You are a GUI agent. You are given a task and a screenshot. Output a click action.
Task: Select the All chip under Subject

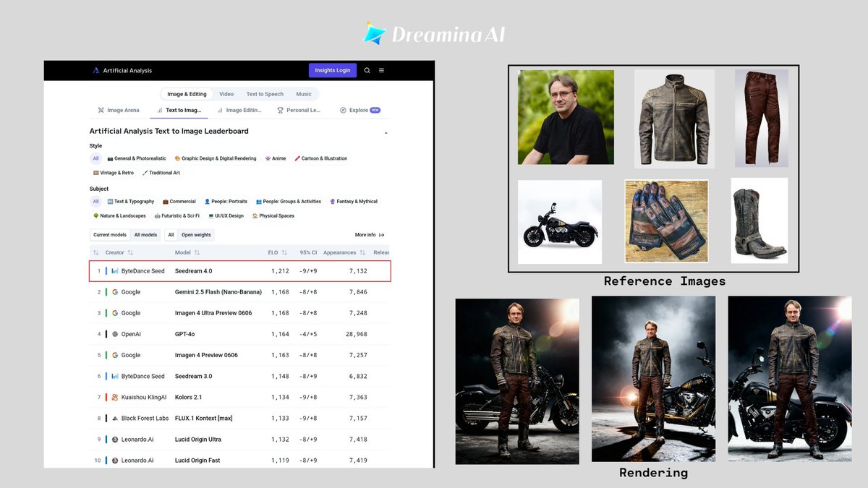click(95, 202)
